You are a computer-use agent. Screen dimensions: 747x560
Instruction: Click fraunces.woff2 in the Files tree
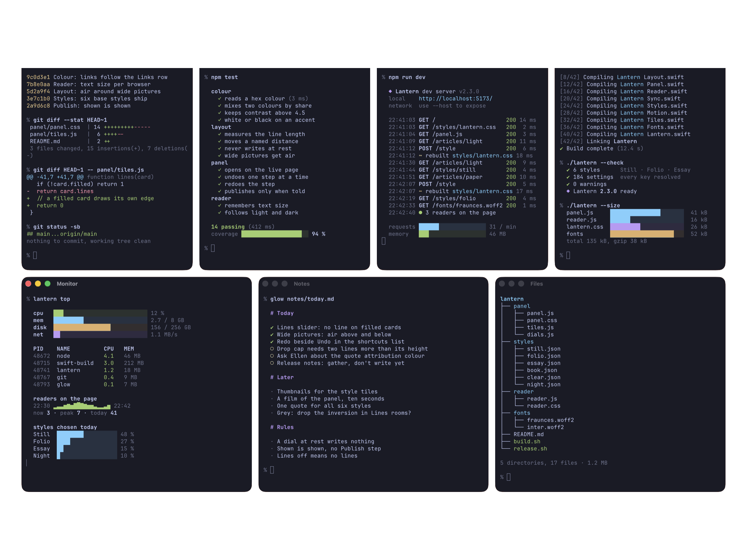(x=551, y=420)
